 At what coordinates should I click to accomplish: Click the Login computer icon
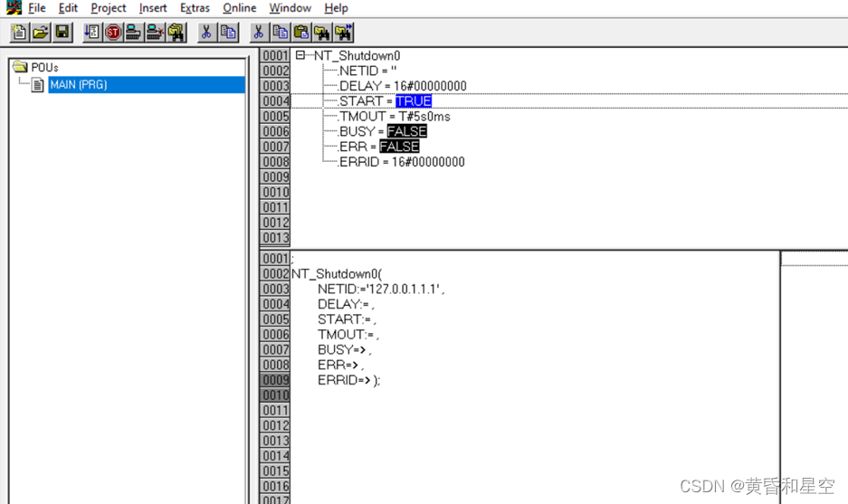pos(134,33)
